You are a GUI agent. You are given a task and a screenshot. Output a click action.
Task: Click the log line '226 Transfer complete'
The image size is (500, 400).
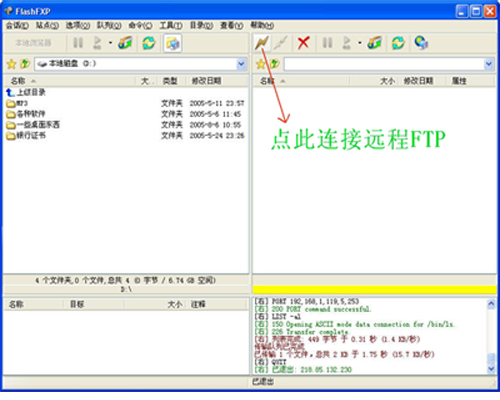[302, 332]
